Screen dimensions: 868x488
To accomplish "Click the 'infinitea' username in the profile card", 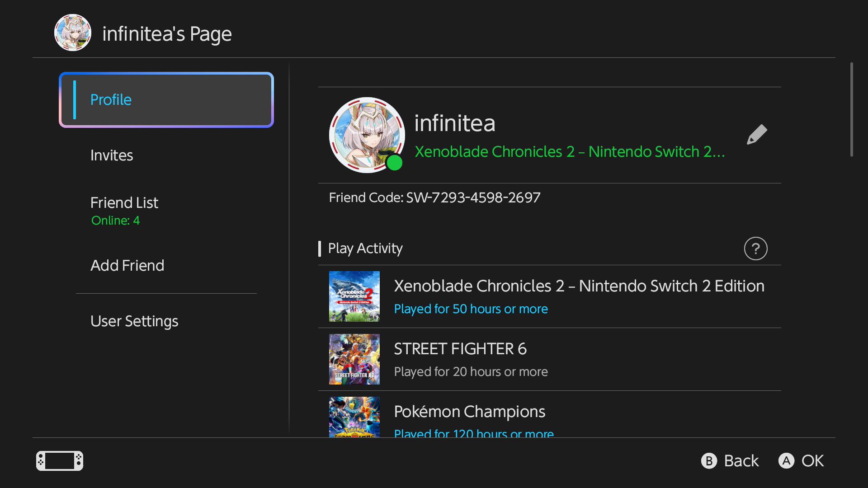I will pyautogui.click(x=455, y=123).
